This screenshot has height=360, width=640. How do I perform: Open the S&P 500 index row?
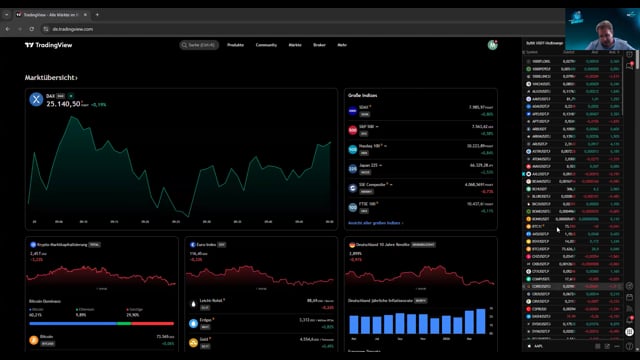coord(421,130)
